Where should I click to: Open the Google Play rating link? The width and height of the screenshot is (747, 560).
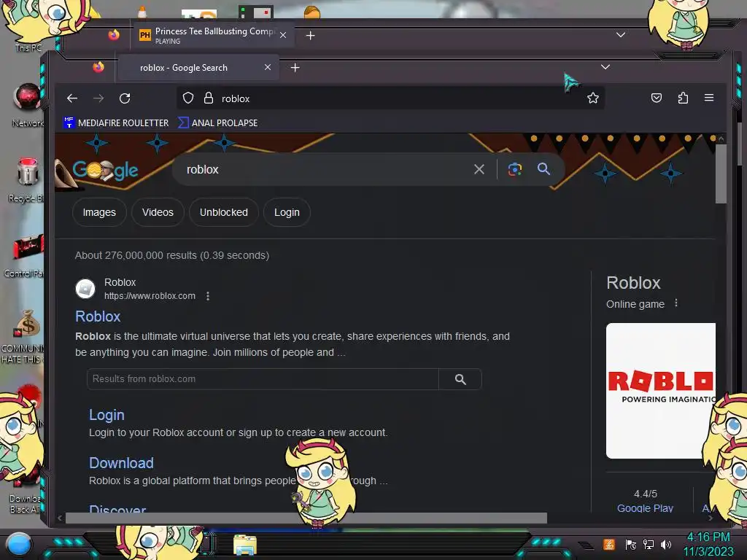(x=645, y=507)
